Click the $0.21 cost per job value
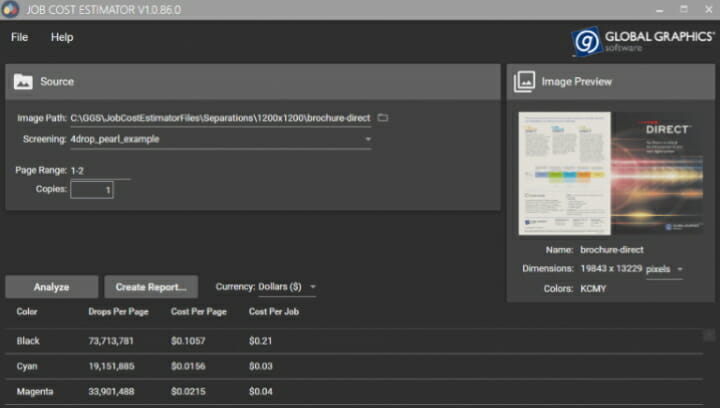 pyautogui.click(x=260, y=341)
